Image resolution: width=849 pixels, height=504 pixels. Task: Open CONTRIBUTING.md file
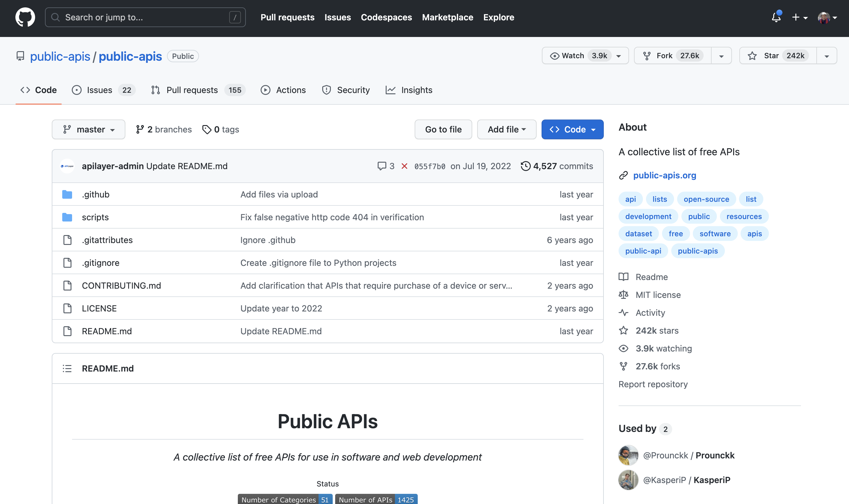[x=121, y=285]
